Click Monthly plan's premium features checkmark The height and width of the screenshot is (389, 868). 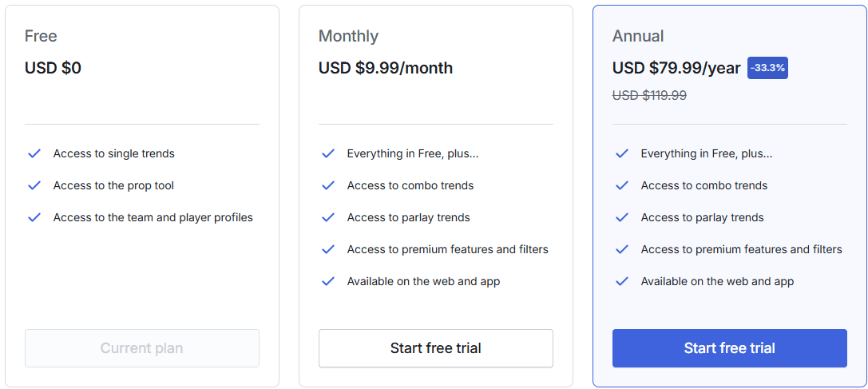pos(328,249)
